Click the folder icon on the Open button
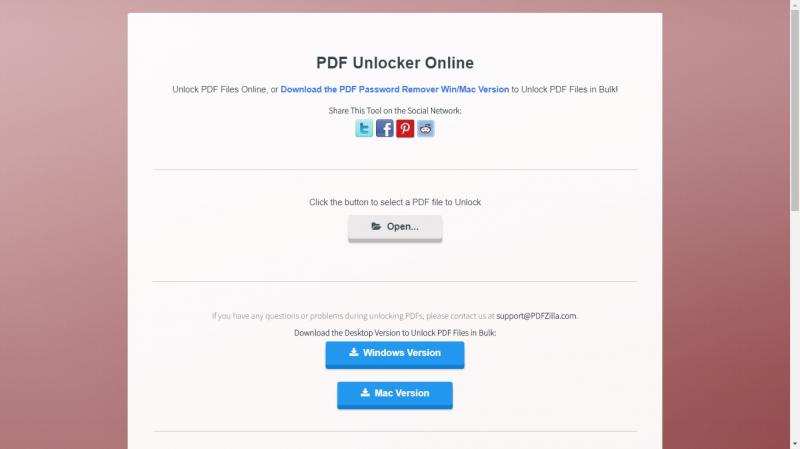The width and height of the screenshot is (800, 449). tap(376, 226)
